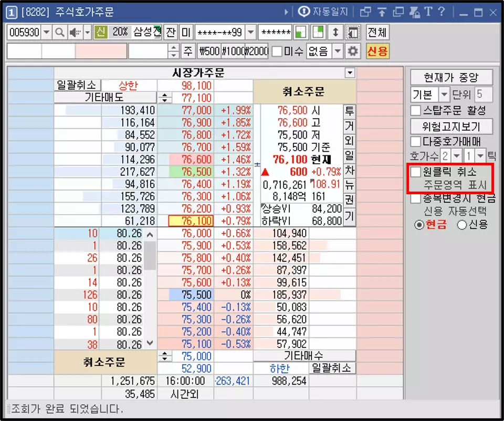Screen dimensions: 504x421
Task: Click the quantity spinner arrows
Action: 174,51
